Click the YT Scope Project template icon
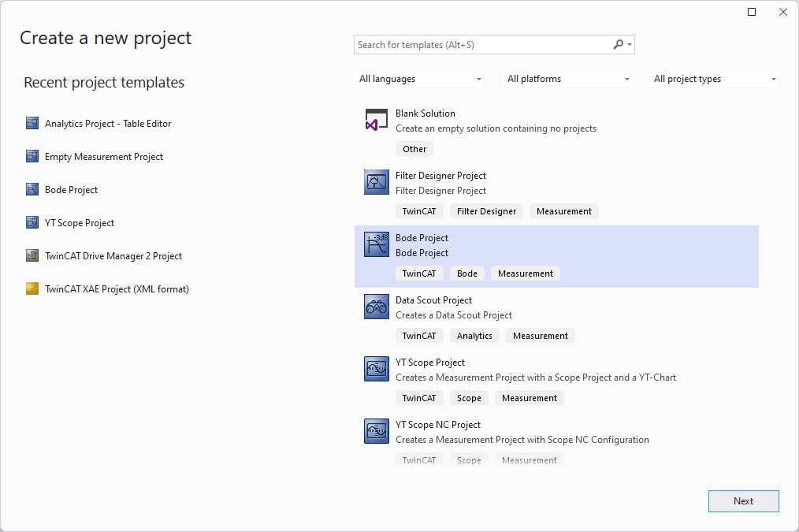Screen dimensions: 799x532 coord(377,369)
